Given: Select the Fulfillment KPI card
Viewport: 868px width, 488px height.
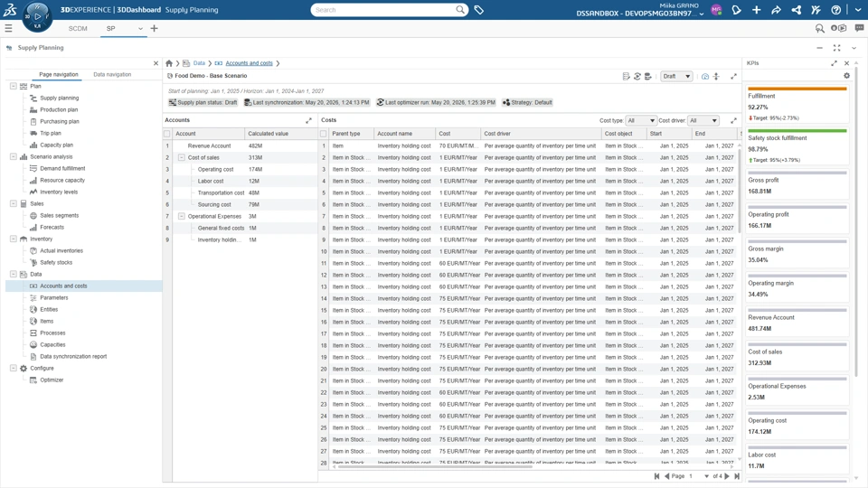Looking at the screenshot, I should click(x=797, y=105).
